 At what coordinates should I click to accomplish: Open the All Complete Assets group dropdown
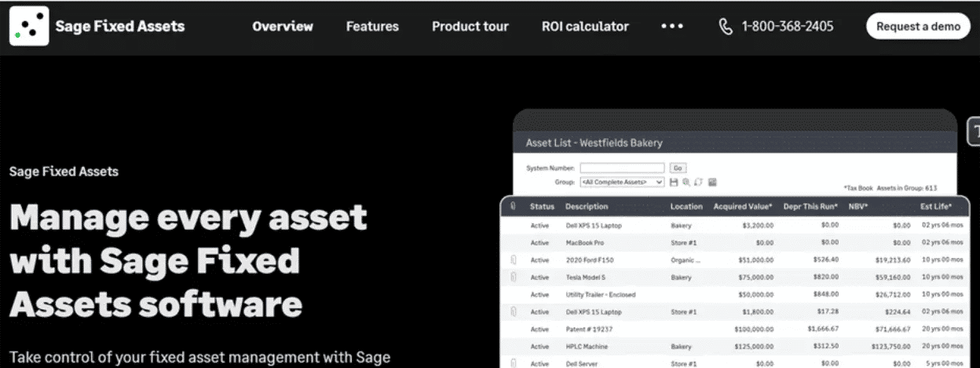[x=622, y=182]
